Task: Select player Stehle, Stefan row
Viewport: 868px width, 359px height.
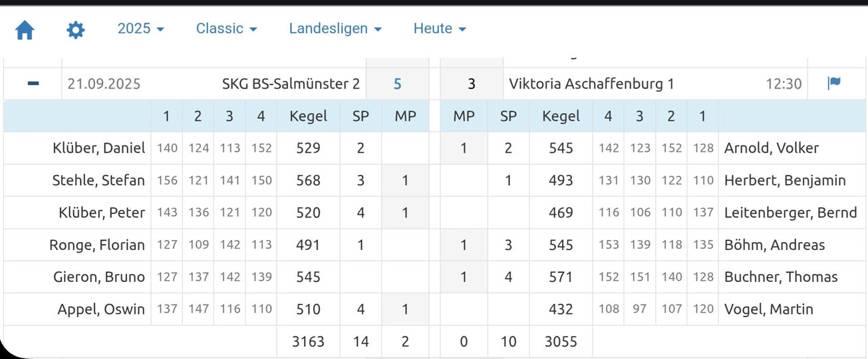Action: pyautogui.click(x=98, y=180)
